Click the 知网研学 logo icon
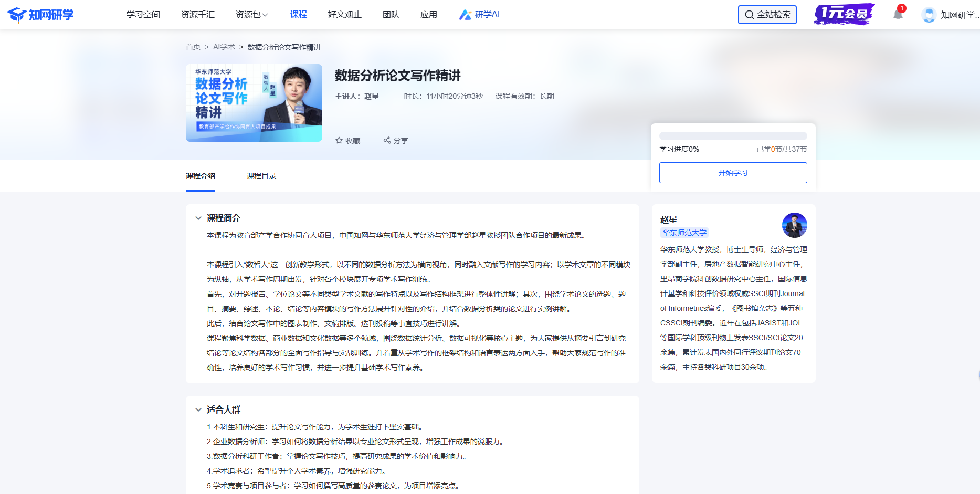 (17, 15)
